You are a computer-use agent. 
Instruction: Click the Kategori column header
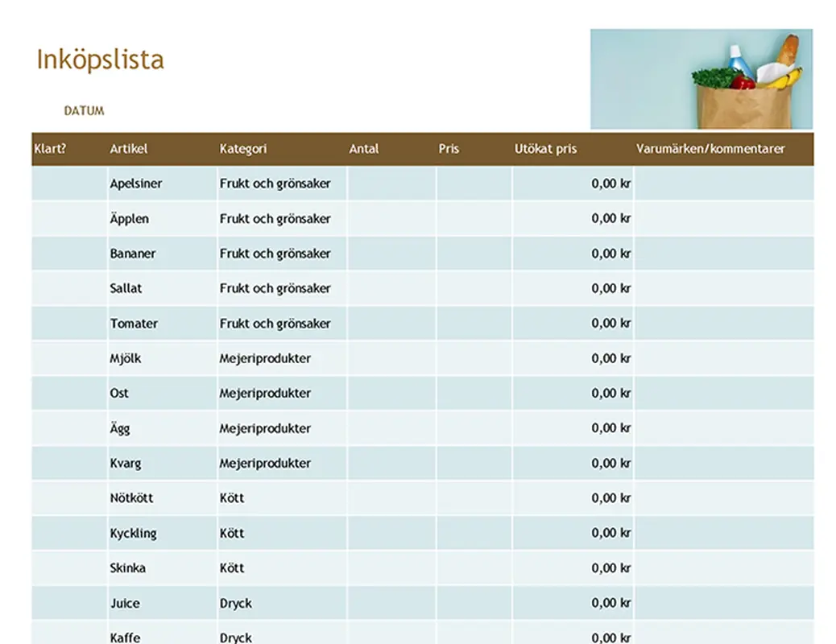242,148
